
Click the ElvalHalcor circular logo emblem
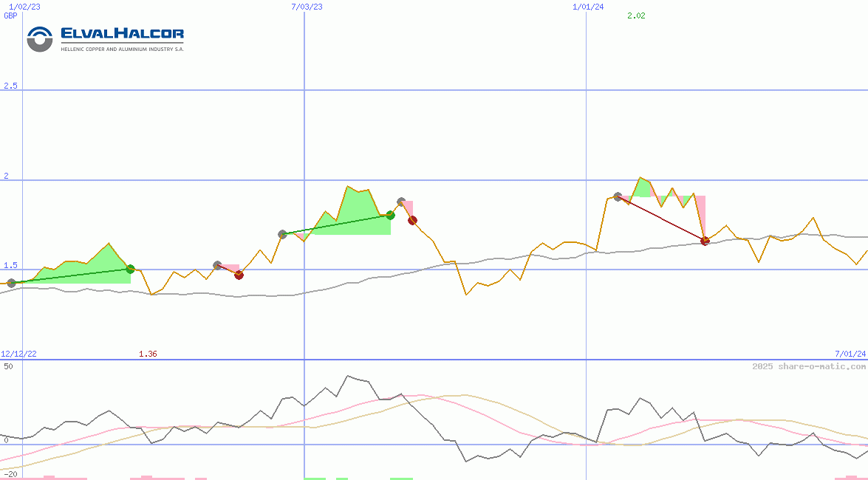(x=40, y=39)
